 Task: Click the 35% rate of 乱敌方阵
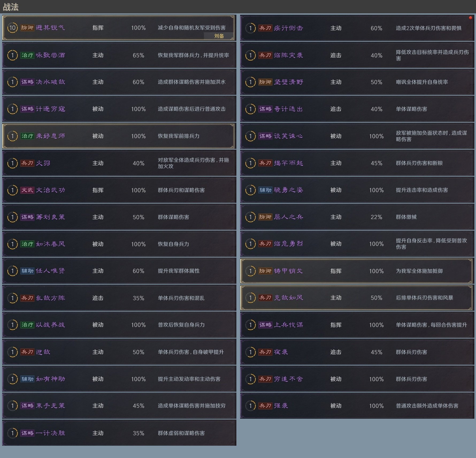(x=139, y=298)
